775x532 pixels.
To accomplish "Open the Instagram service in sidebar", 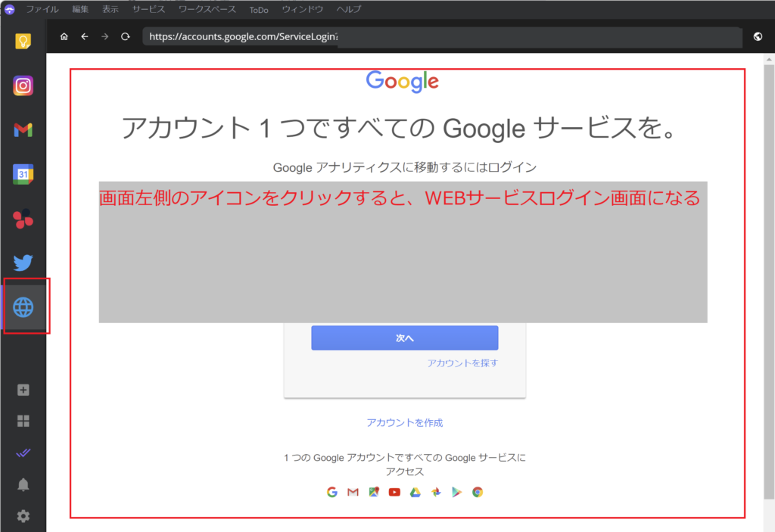I will coord(23,86).
